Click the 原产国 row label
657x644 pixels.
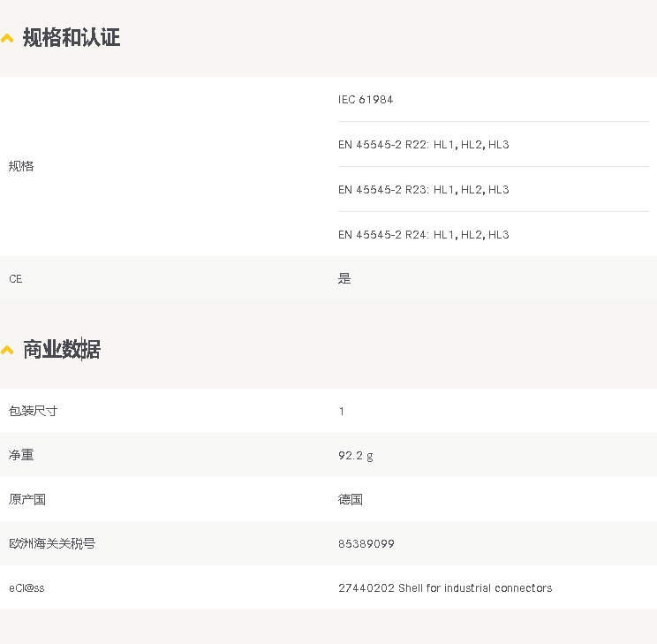(x=27, y=499)
